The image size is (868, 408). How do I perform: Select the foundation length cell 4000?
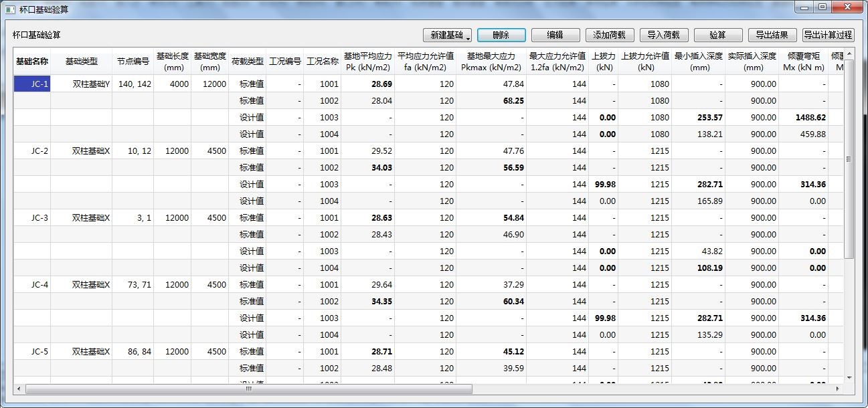point(172,84)
